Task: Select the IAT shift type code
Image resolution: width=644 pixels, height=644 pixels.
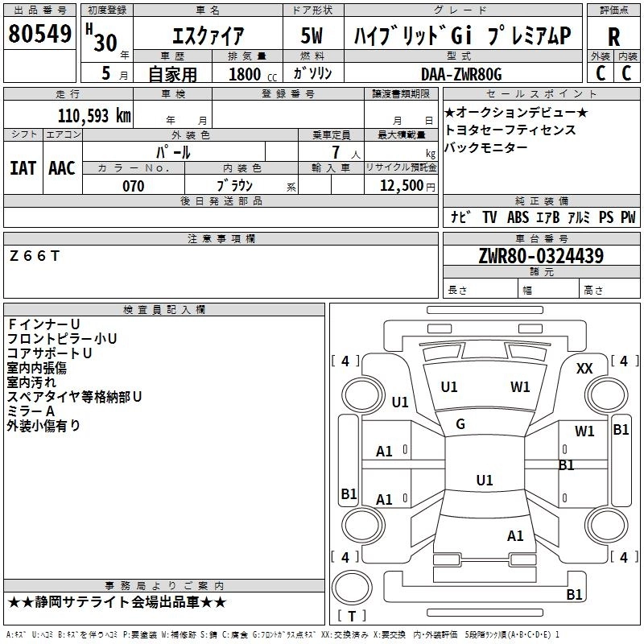Action: tap(23, 168)
